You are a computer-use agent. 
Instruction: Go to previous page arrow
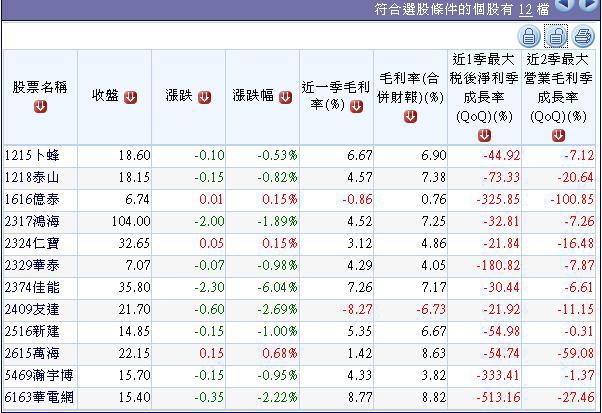(565, 5)
